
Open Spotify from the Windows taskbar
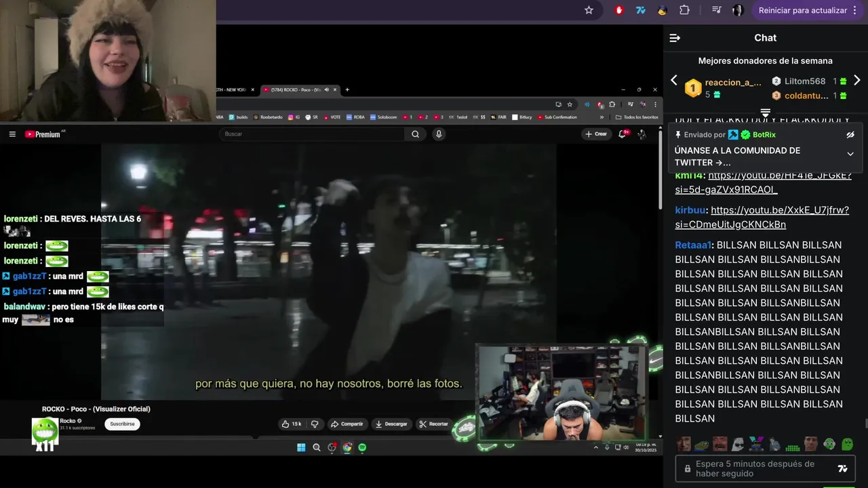click(362, 447)
